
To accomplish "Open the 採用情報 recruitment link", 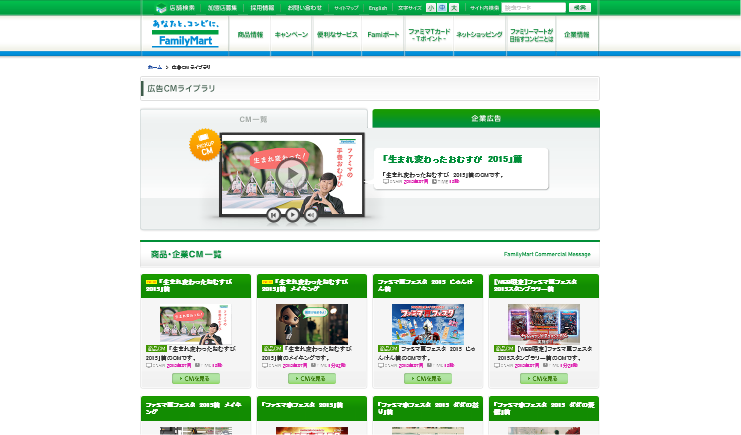I will pyautogui.click(x=262, y=8).
